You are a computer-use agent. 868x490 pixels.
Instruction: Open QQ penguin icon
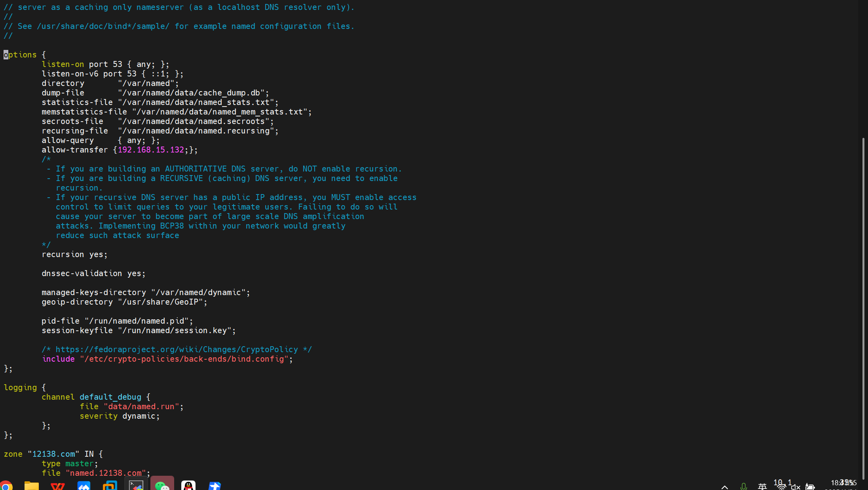click(188, 486)
